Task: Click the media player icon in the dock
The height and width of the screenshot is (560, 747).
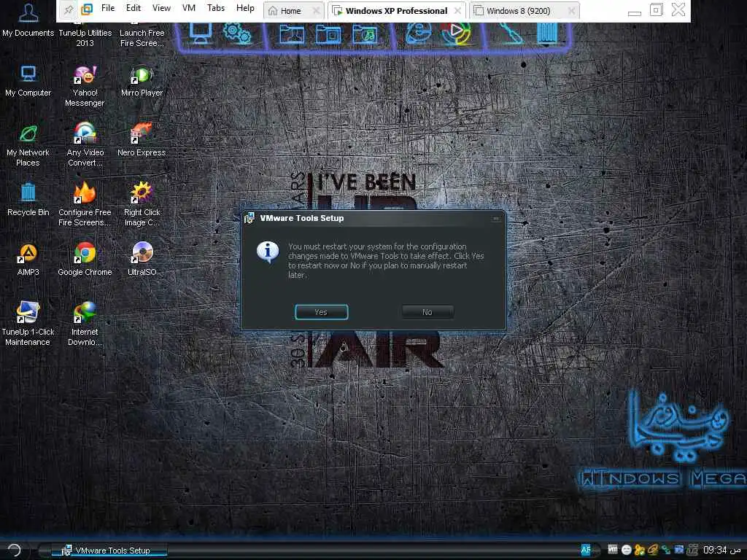Action: click(455, 34)
